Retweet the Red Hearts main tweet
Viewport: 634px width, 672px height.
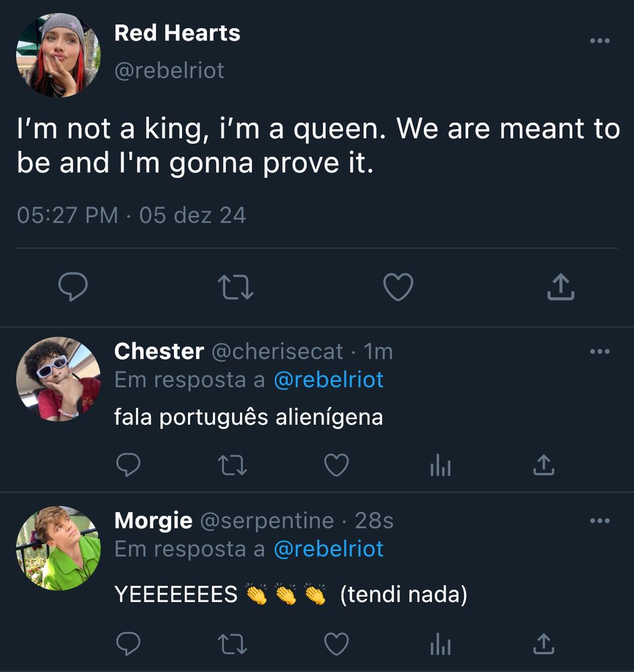click(236, 287)
